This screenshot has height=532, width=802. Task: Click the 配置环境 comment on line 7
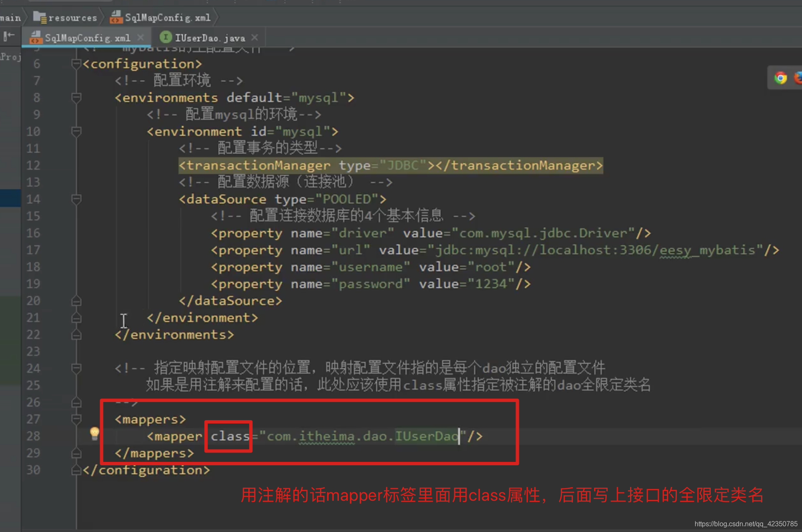tap(178, 80)
